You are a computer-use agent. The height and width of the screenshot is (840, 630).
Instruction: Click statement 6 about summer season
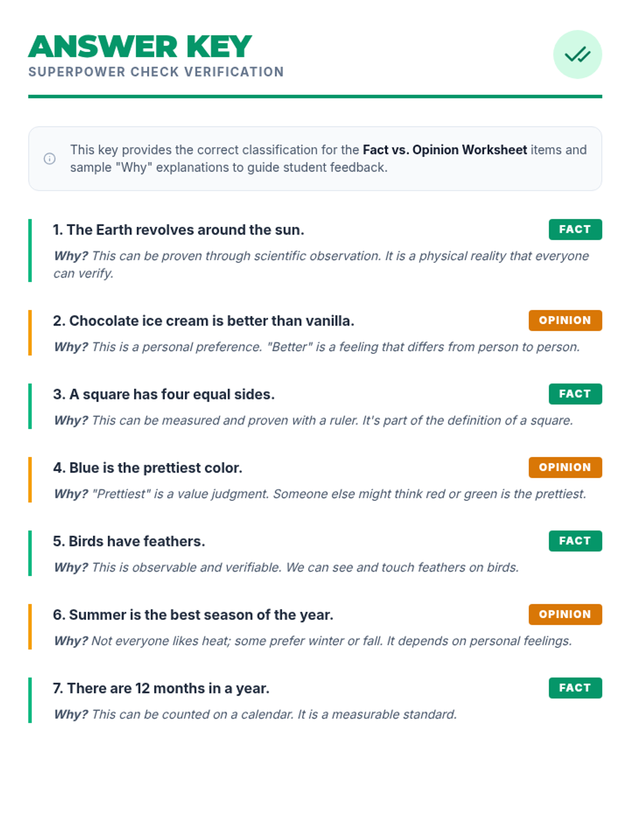(193, 615)
